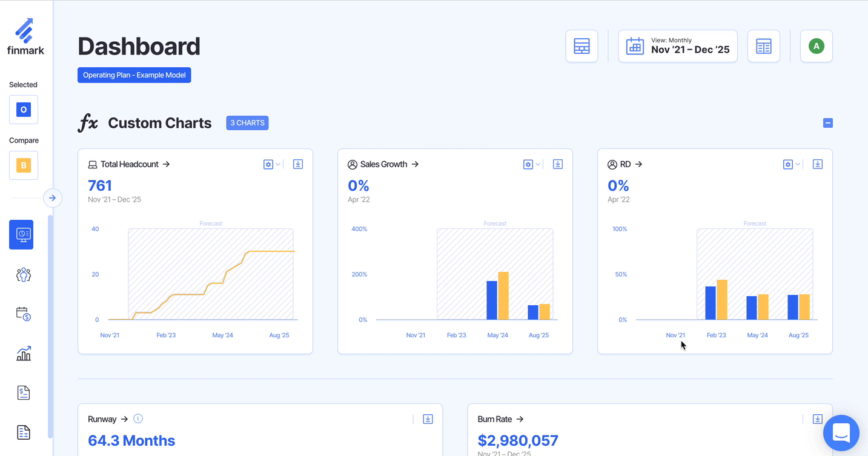Select the Dashboard sidebar item

pos(21,234)
